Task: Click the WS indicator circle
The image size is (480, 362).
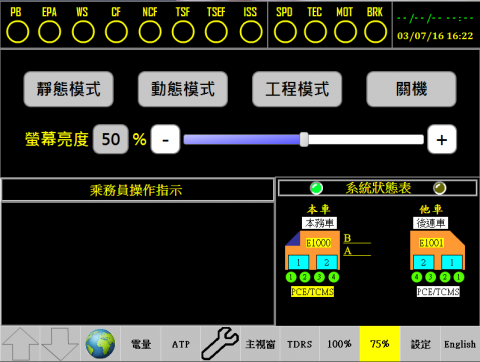Action: click(x=83, y=32)
